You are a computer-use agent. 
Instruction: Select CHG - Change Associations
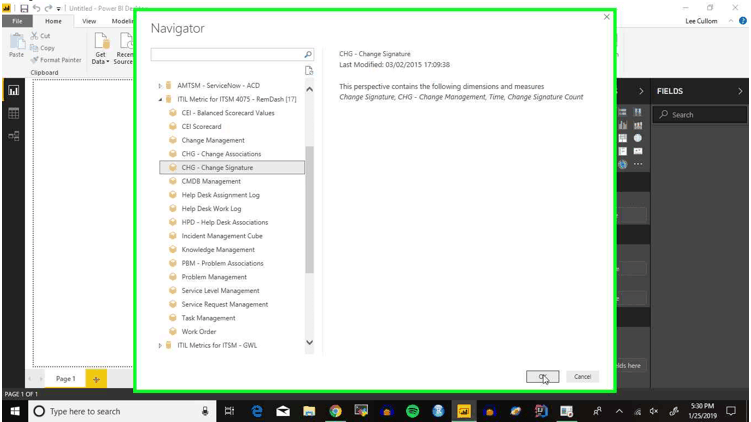click(221, 154)
